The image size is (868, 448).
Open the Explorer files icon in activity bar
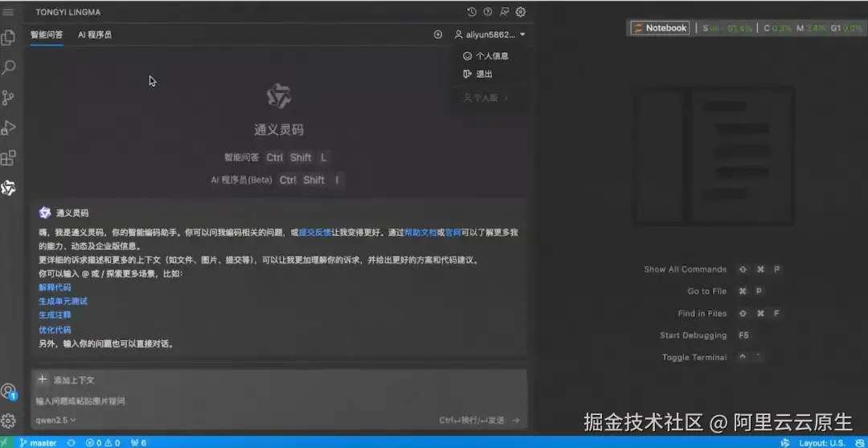8,38
